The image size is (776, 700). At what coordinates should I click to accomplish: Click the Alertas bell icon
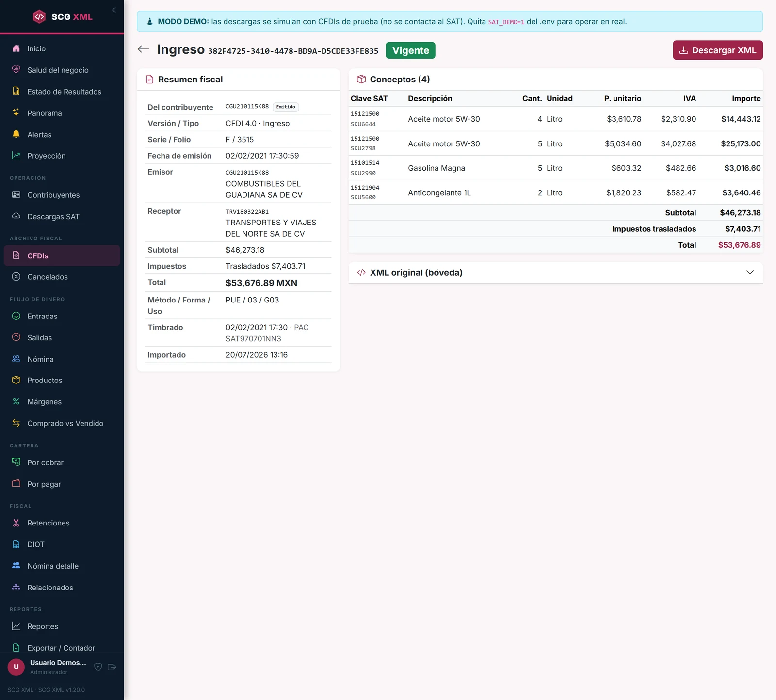coord(16,134)
